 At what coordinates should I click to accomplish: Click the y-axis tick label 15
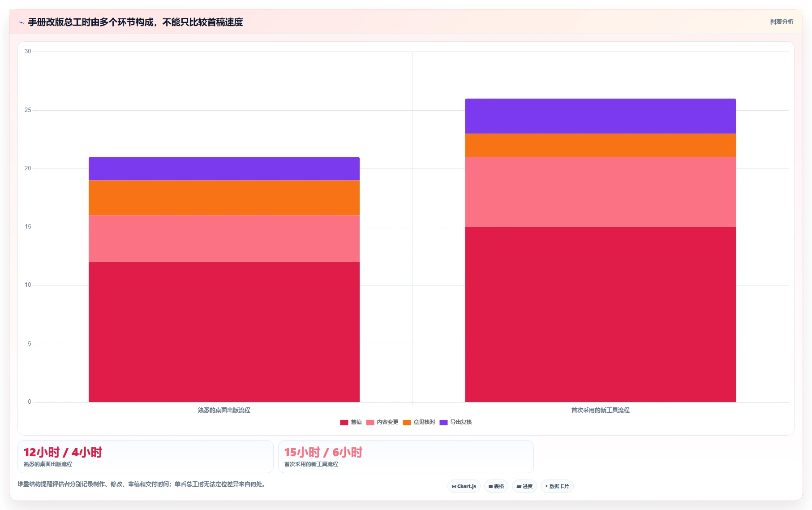(28, 227)
